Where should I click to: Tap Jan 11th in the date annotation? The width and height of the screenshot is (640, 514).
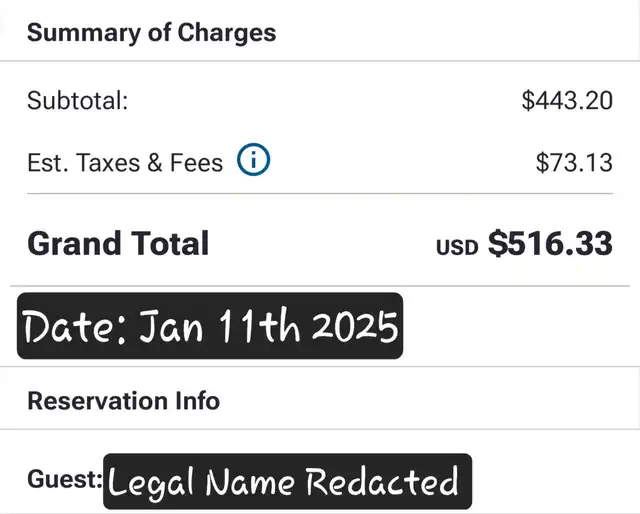pos(211,327)
